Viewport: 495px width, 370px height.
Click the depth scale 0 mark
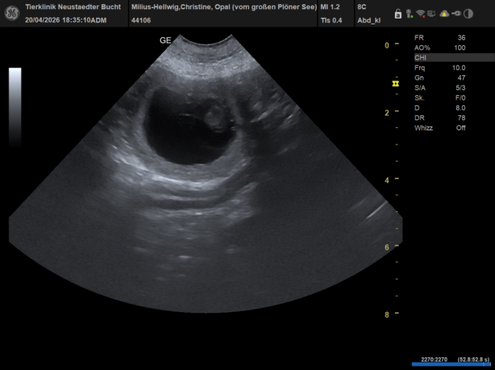[387, 45]
